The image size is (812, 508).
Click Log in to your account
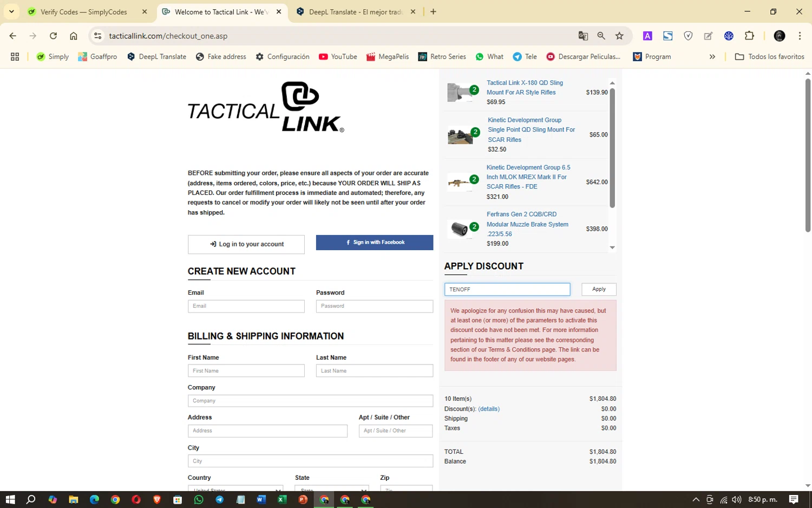(x=246, y=244)
